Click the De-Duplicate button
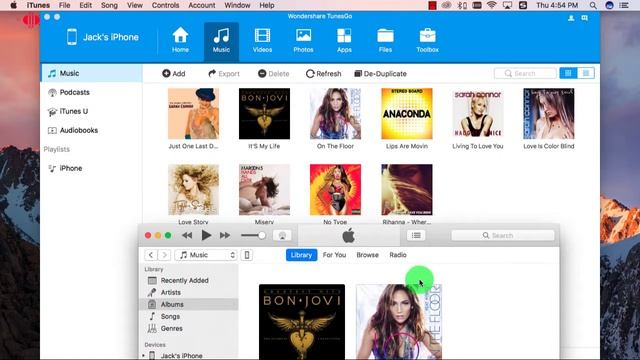This screenshot has width=640, height=360. pos(380,73)
